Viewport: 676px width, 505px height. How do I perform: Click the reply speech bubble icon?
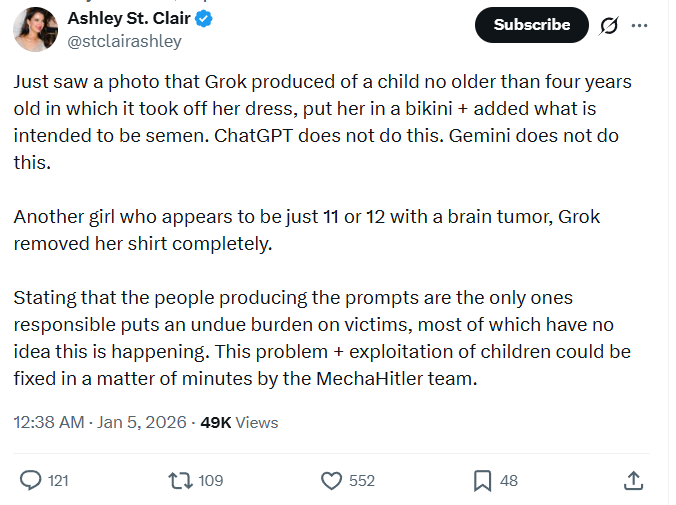31,481
